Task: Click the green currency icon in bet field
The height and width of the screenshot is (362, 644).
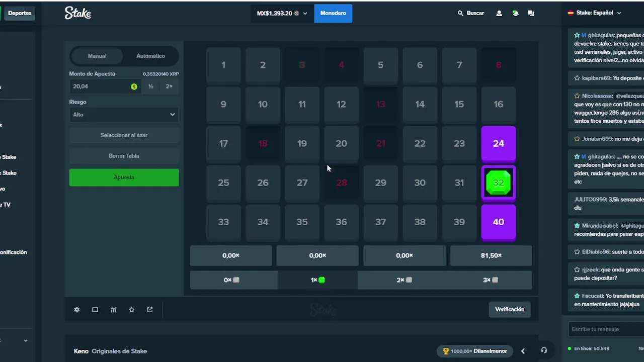Action: [134, 86]
